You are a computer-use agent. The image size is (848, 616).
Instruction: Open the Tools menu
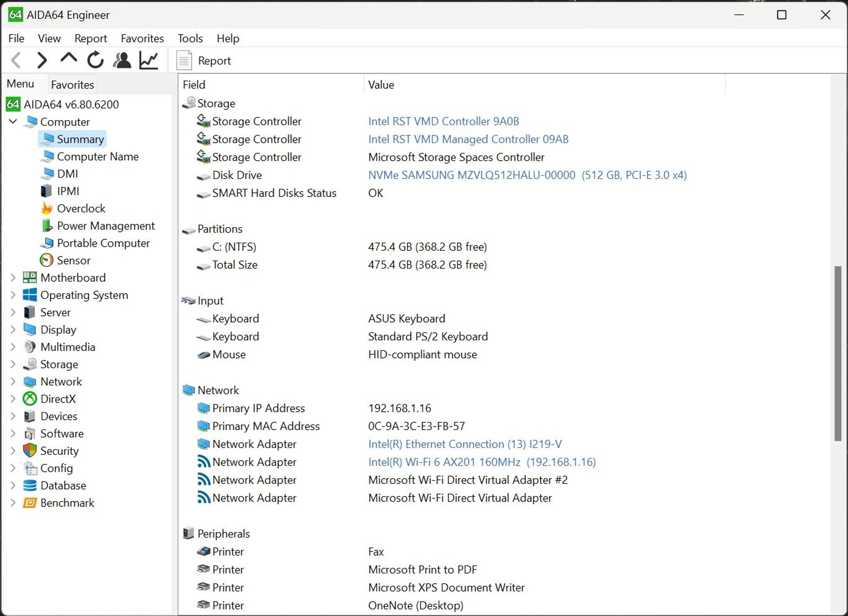[189, 38]
